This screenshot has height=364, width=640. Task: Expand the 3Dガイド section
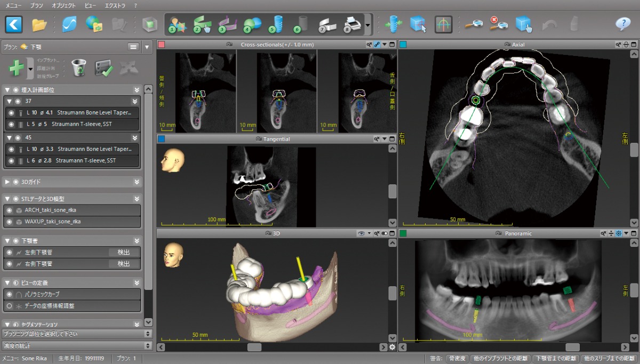pos(7,182)
